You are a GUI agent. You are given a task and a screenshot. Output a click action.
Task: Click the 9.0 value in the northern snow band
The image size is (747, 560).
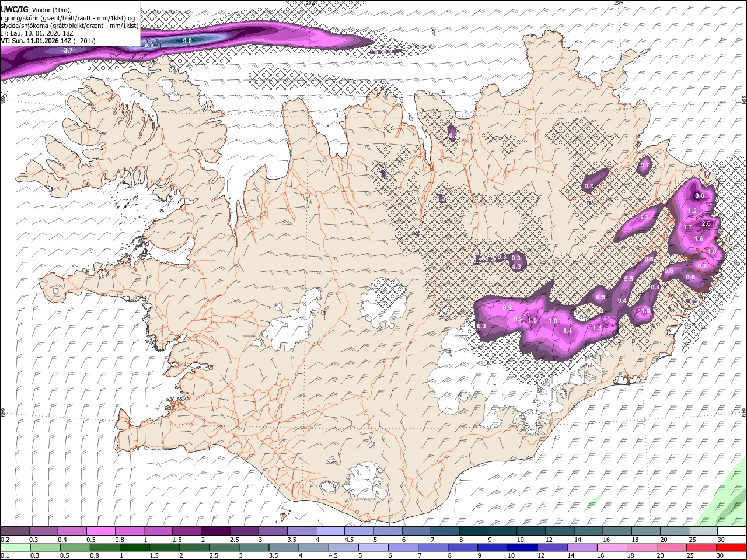pyautogui.click(x=187, y=41)
